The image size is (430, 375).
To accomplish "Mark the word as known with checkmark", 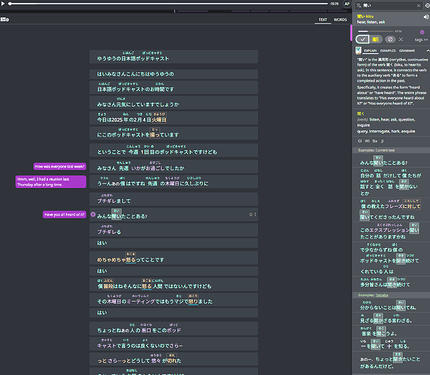I will point(362,39).
